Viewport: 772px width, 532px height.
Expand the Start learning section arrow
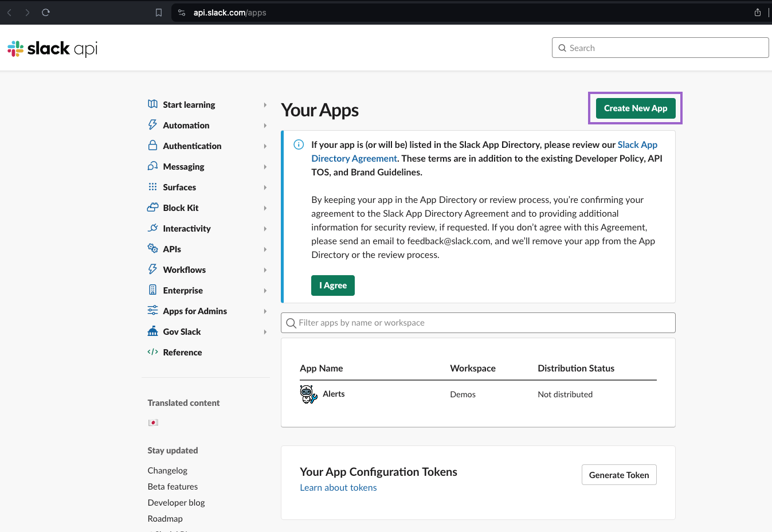coord(265,105)
